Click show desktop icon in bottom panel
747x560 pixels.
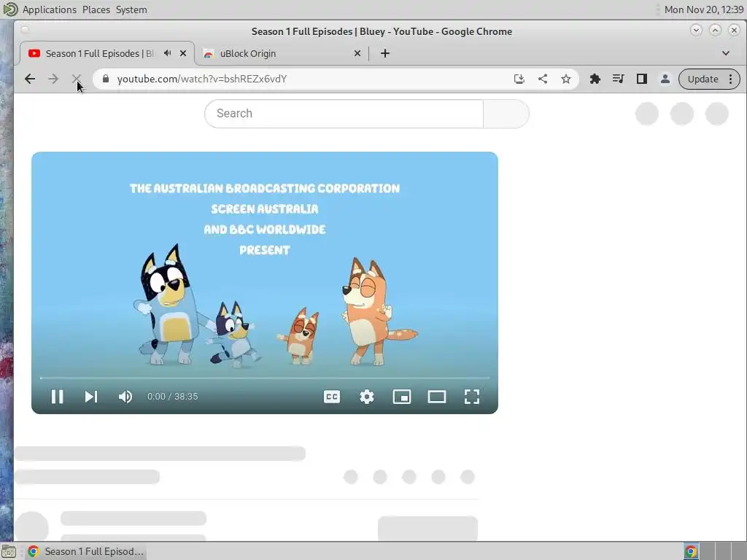click(x=9, y=551)
